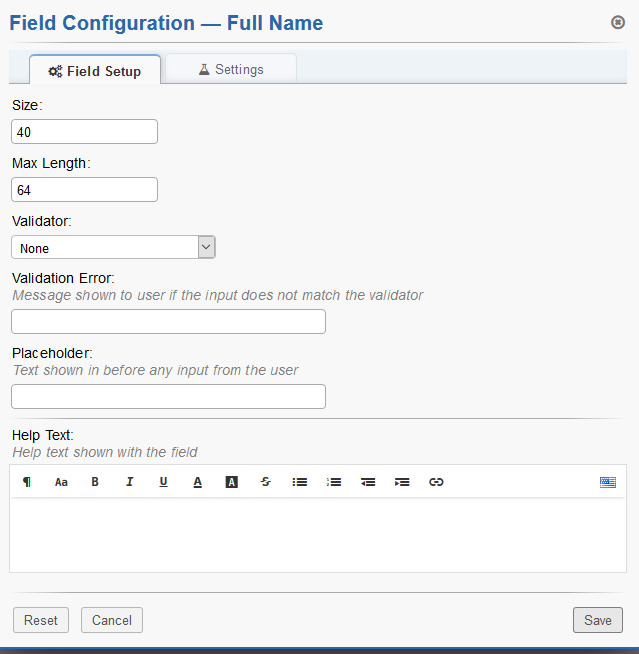
Task: Click the outdent icon
Action: [x=368, y=482]
